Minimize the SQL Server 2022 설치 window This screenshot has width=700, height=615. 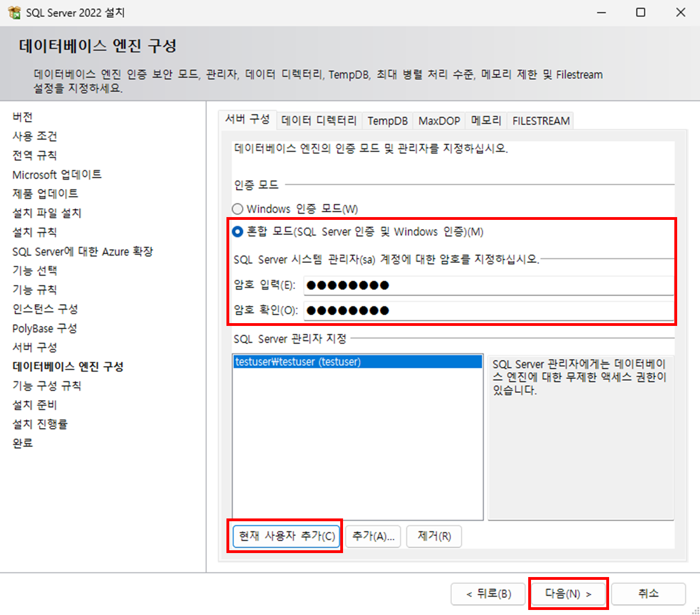[601, 12]
